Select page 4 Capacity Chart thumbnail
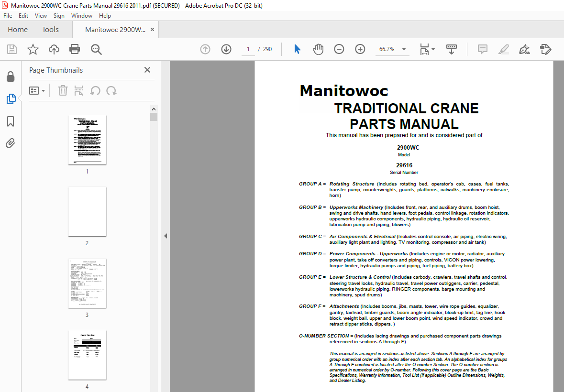 pos(87,355)
